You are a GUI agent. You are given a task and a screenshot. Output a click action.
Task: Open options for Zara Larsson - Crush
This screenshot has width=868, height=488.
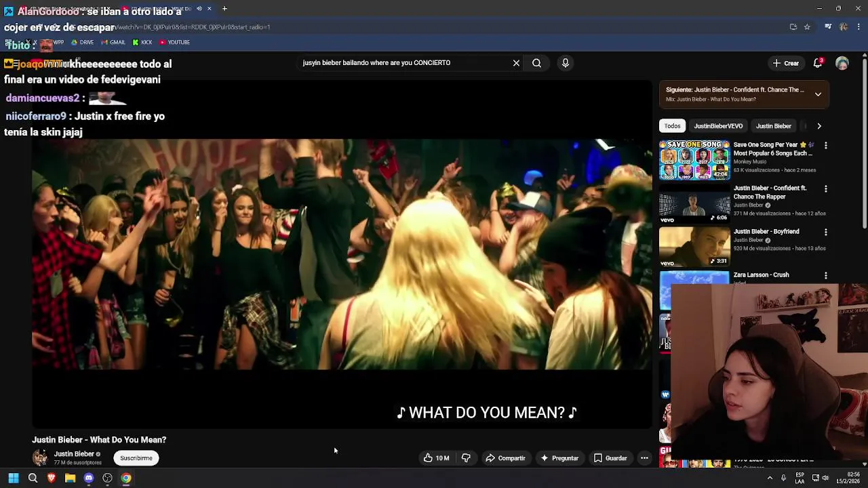pyautogui.click(x=825, y=275)
